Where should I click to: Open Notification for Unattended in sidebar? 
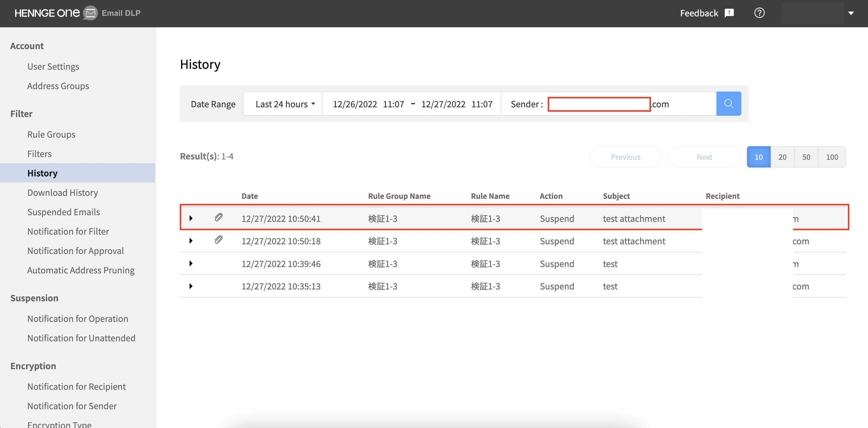click(81, 338)
